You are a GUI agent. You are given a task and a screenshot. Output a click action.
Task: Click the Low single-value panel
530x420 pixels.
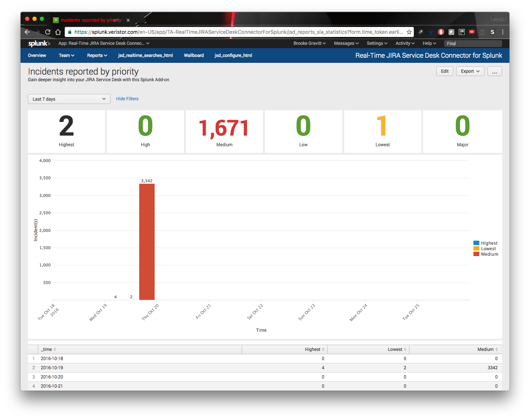pos(303,132)
